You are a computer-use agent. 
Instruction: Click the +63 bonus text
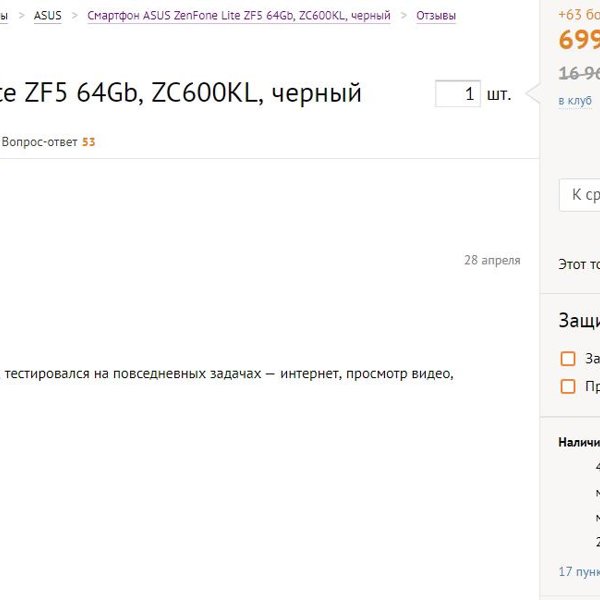(579, 15)
